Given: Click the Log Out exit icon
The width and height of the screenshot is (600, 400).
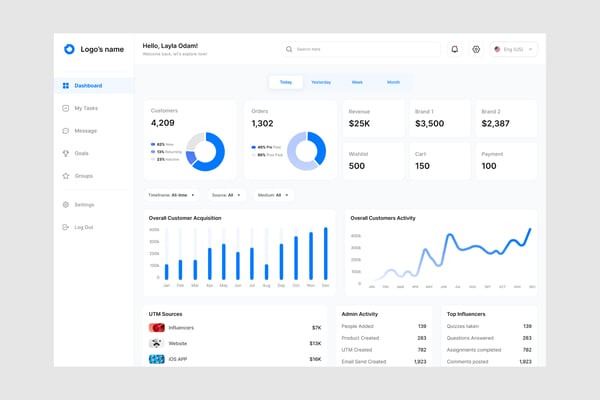Looking at the screenshot, I should pyautogui.click(x=66, y=227).
